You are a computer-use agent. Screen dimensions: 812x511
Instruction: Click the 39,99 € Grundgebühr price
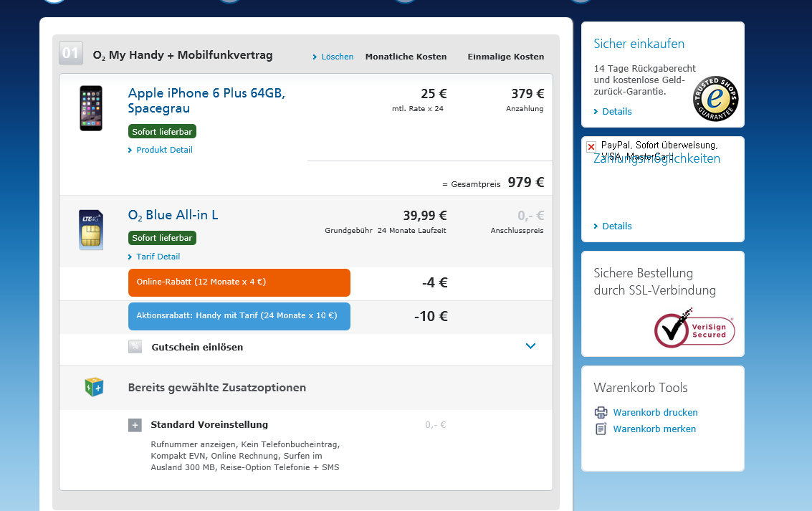(425, 216)
